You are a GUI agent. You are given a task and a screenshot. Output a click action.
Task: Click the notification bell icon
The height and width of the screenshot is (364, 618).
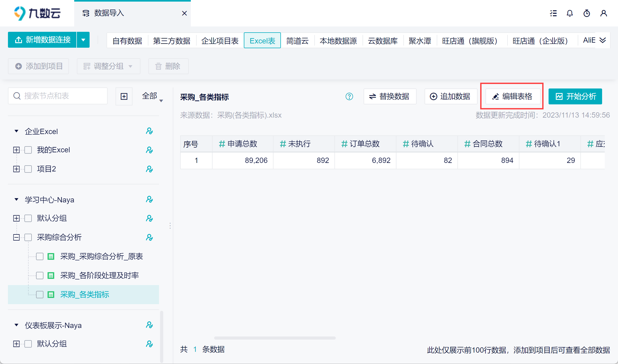click(x=570, y=13)
